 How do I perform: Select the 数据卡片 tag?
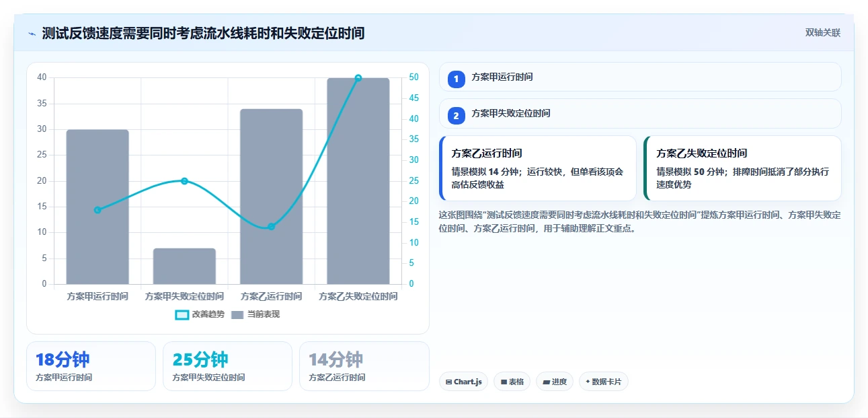pos(603,382)
